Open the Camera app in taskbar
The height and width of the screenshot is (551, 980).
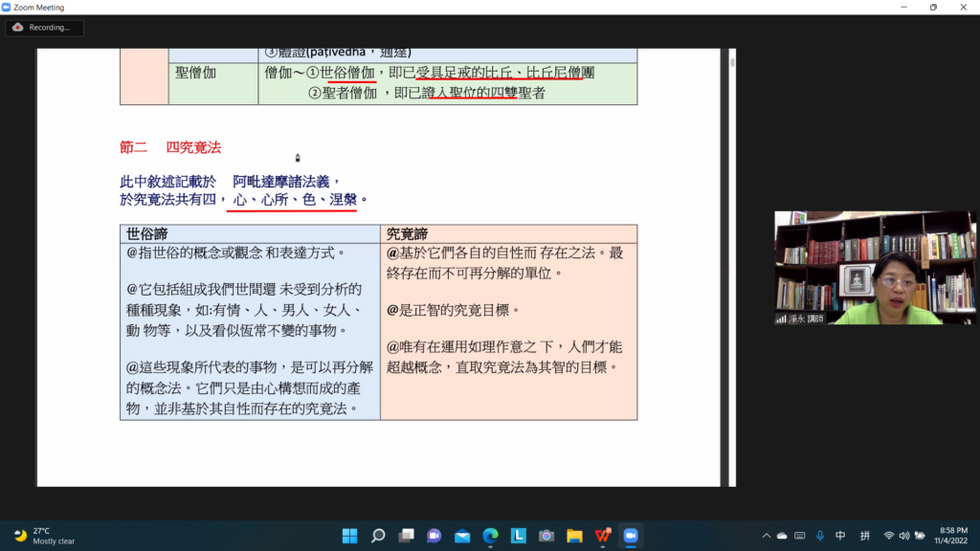546,536
